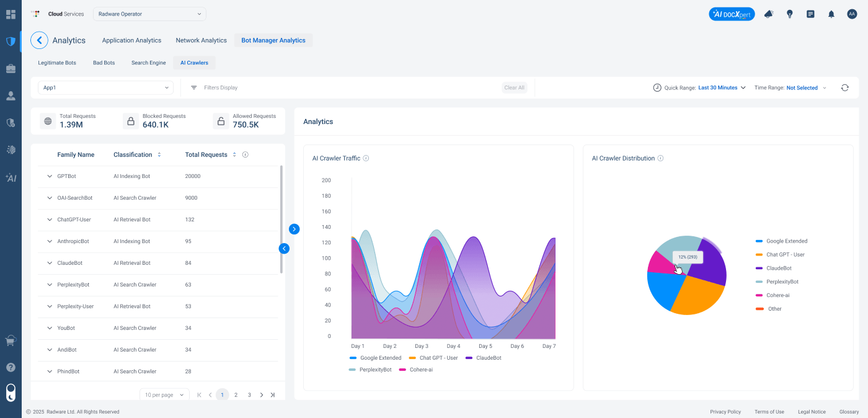Click info icon next to Total Requests column
The height and width of the screenshot is (418, 868).
tap(246, 154)
